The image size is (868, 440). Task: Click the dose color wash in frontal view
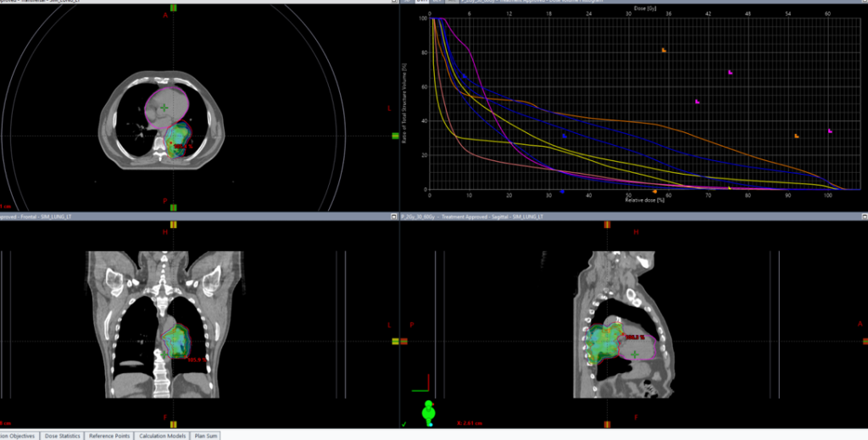click(x=177, y=341)
